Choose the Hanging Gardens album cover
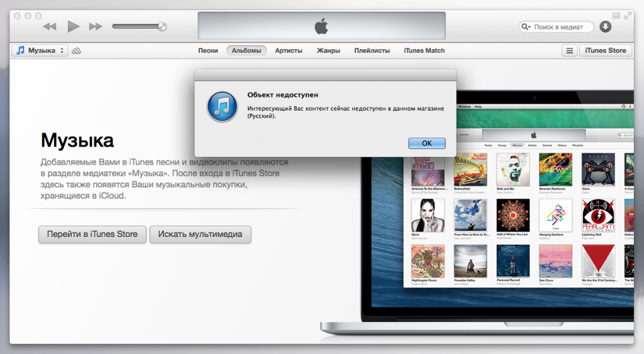This screenshot has width=644, height=354. pos(555,216)
